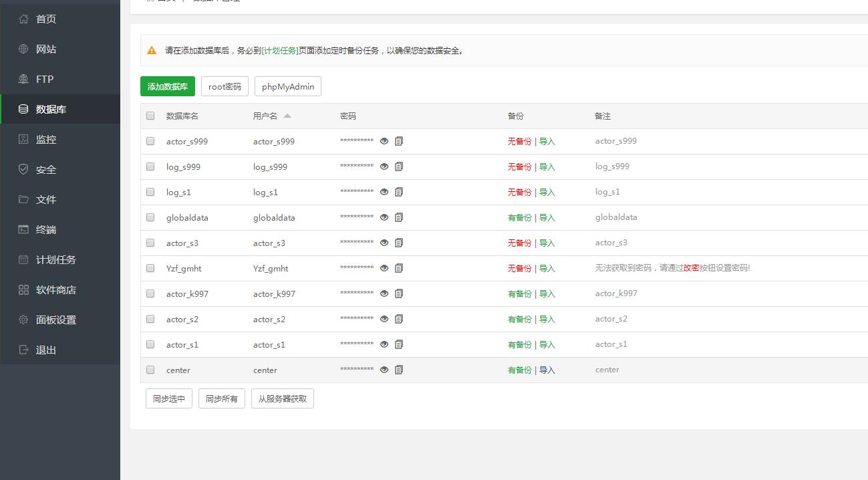Click copy icon for actor_k997 password
Image resolution: width=868 pixels, height=480 pixels.
tap(399, 293)
